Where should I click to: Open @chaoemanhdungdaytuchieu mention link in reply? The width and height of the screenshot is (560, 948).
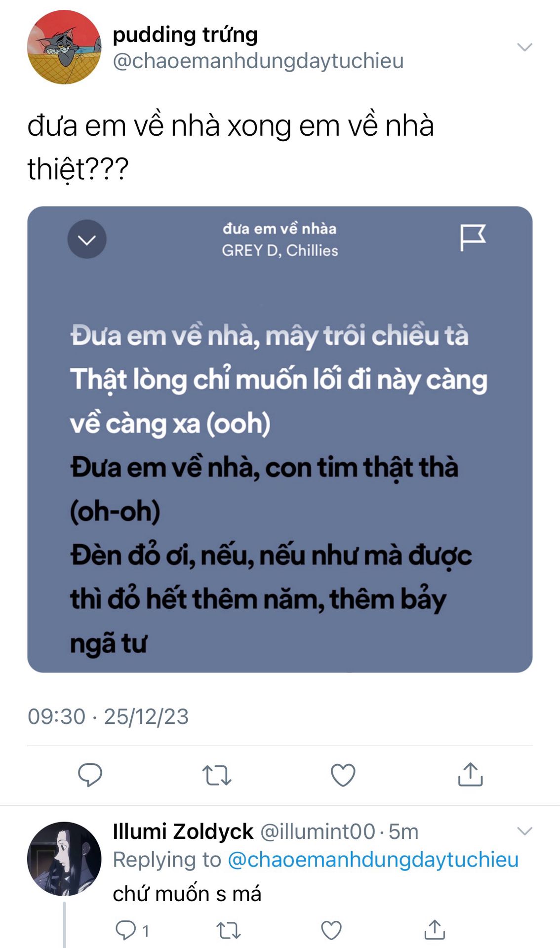[x=373, y=860]
